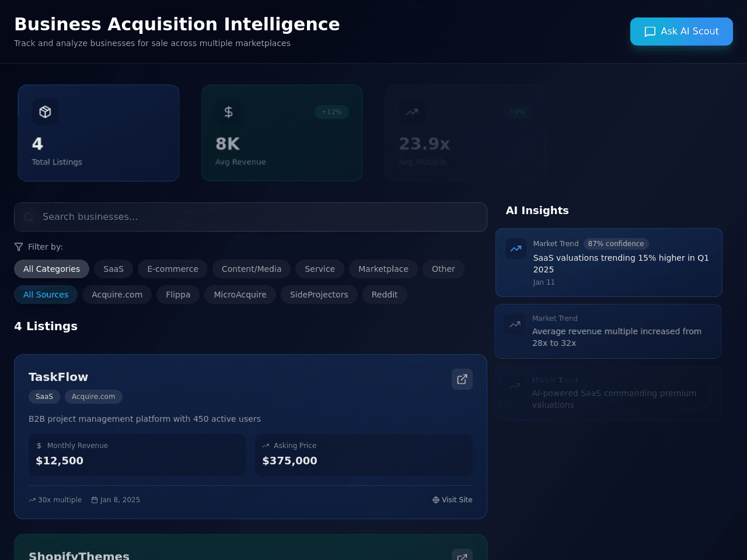Click the 4 Listings heading

pyautogui.click(x=46, y=326)
